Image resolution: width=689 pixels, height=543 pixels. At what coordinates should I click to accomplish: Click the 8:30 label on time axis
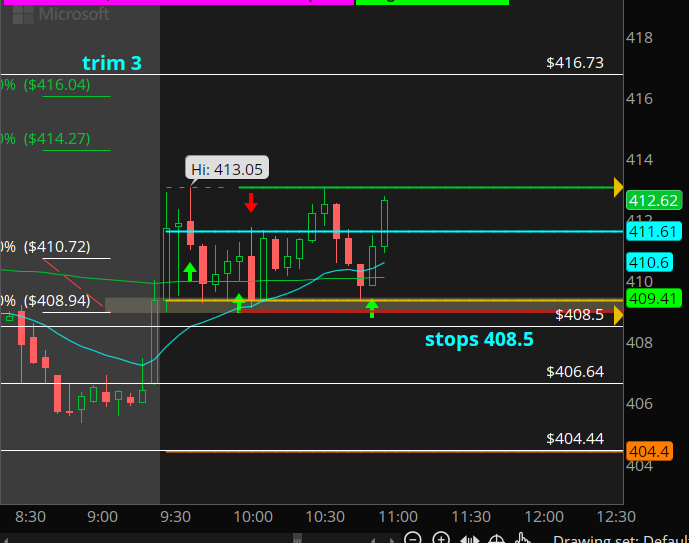30,517
